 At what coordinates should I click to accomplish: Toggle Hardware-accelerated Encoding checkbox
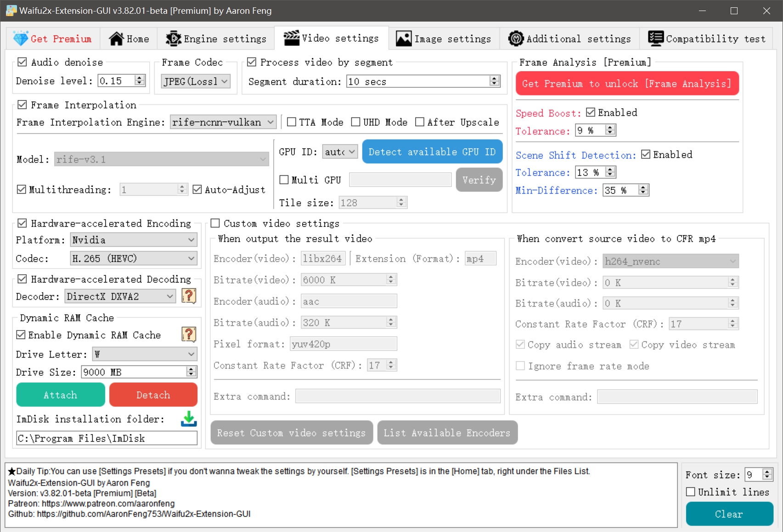pos(22,223)
